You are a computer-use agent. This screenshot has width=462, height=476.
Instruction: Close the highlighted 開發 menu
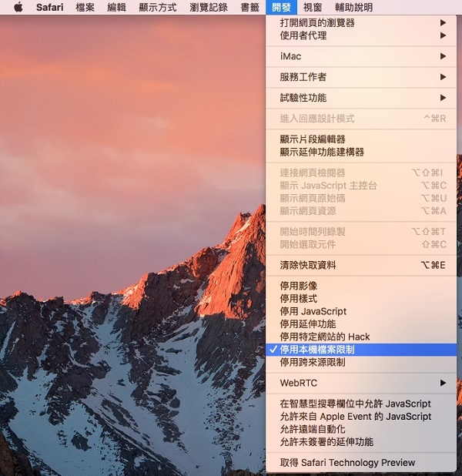click(281, 7)
